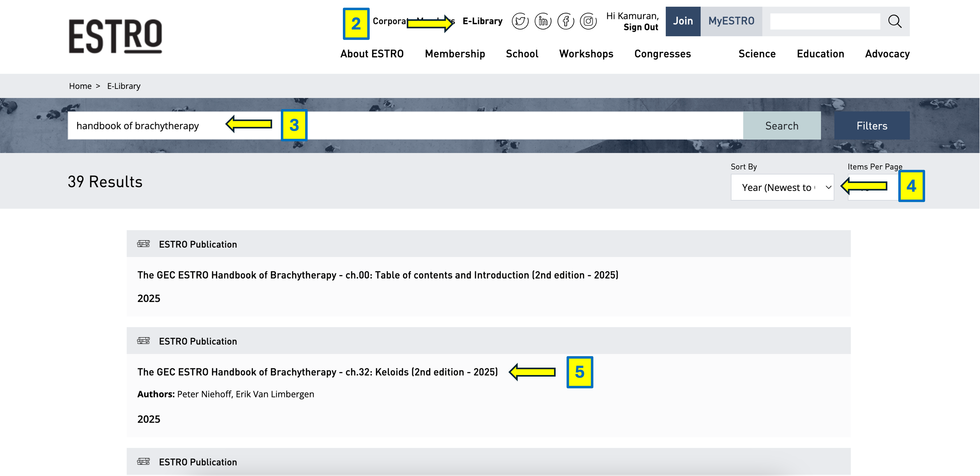The height and width of the screenshot is (476, 980).
Task: Click the Keloids result's publication icon
Action: [143, 341]
